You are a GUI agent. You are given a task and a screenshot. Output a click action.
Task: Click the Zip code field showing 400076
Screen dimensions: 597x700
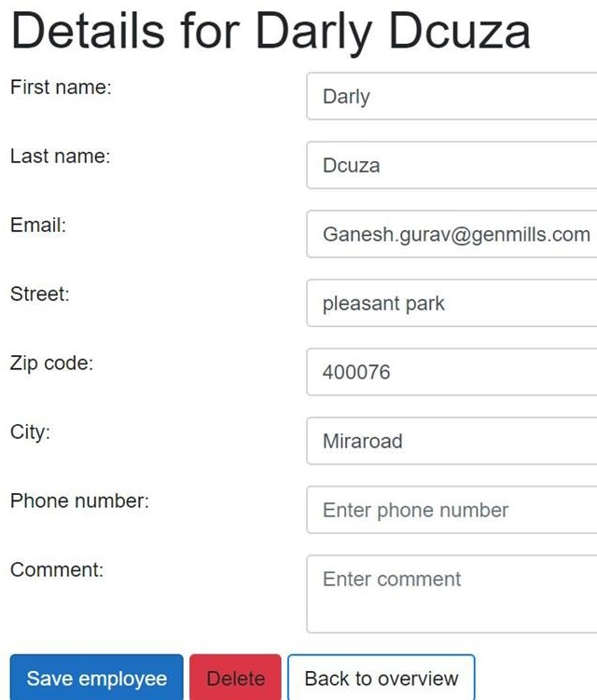click(x=451, y=373)
